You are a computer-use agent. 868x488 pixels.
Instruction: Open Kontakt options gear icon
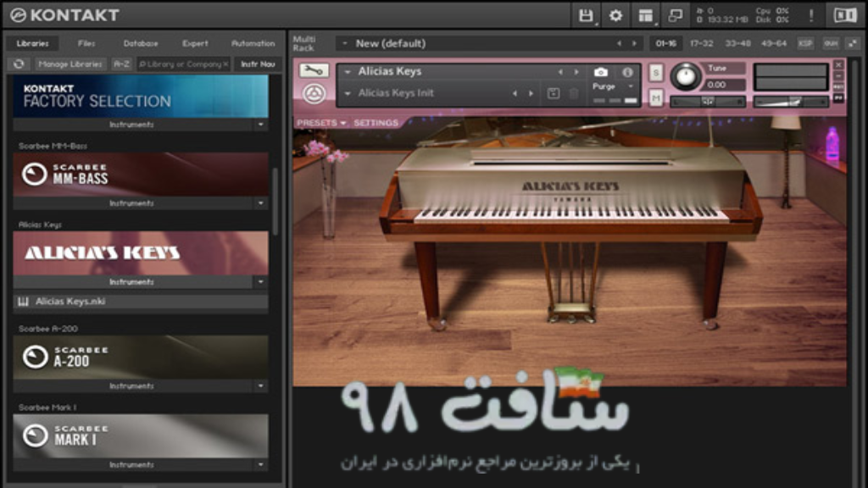(615, 15)
